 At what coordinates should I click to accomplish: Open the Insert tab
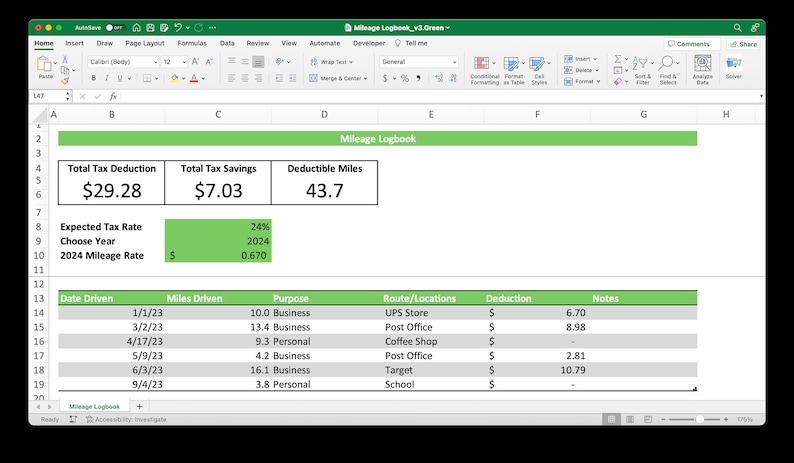(74, 44)
